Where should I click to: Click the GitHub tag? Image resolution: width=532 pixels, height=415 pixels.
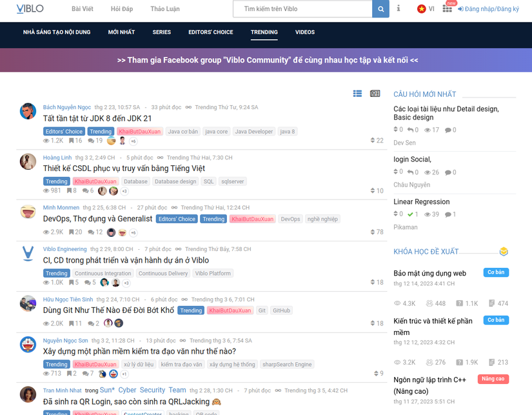click(x=281, y=310)
